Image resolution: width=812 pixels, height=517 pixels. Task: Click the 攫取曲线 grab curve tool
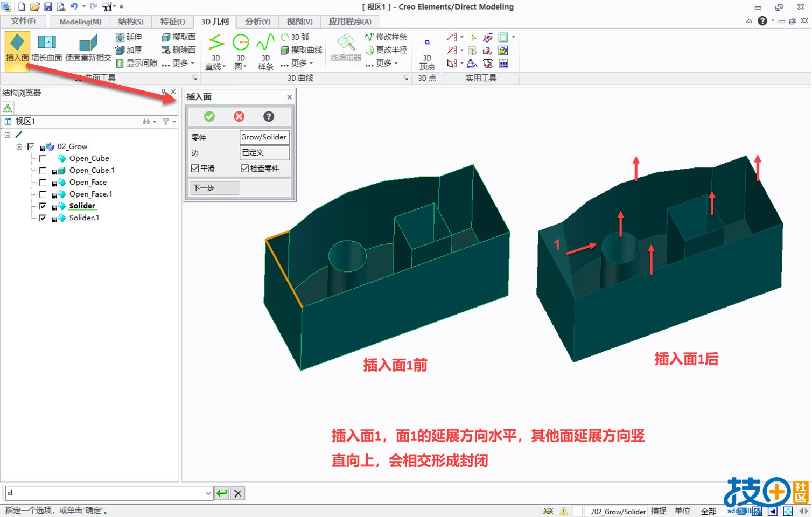point(302,50)
